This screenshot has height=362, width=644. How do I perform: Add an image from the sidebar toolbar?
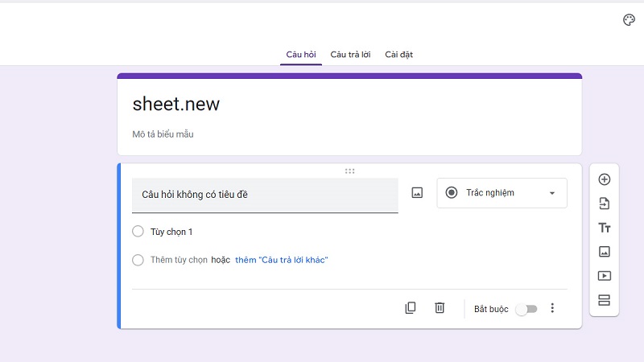[605, 252]
